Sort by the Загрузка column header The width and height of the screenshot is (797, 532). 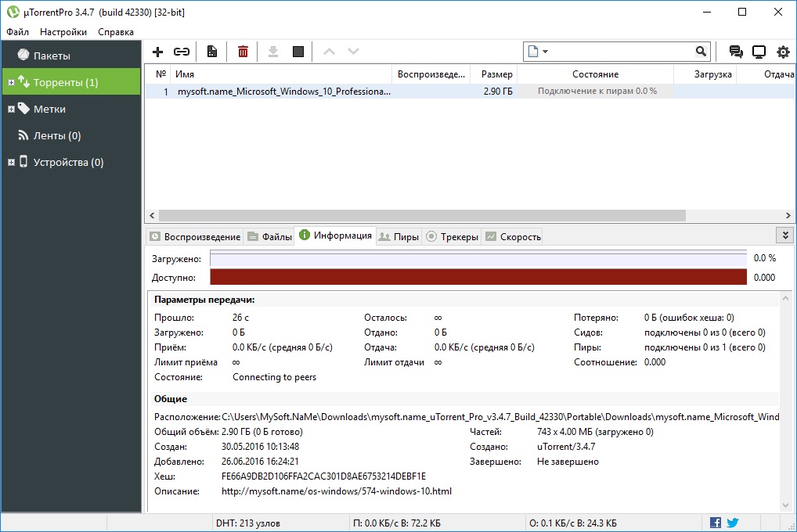click(x=706, y=74)
